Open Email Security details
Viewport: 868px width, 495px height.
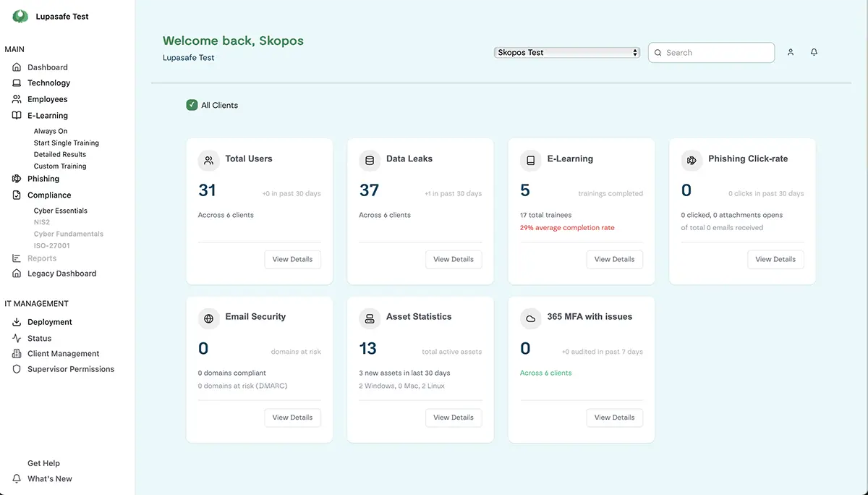[292, 417]
